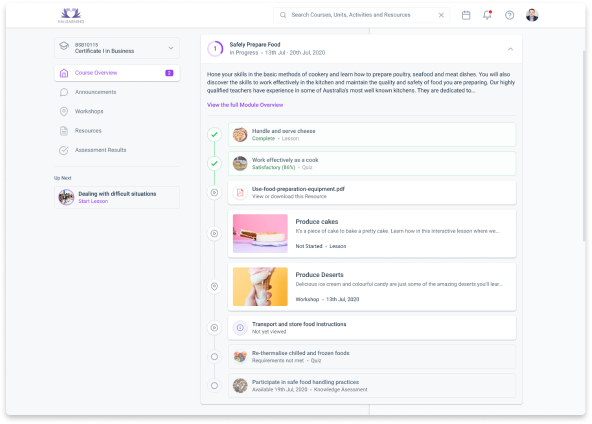Clear search with the X icon

pos(441,15)
